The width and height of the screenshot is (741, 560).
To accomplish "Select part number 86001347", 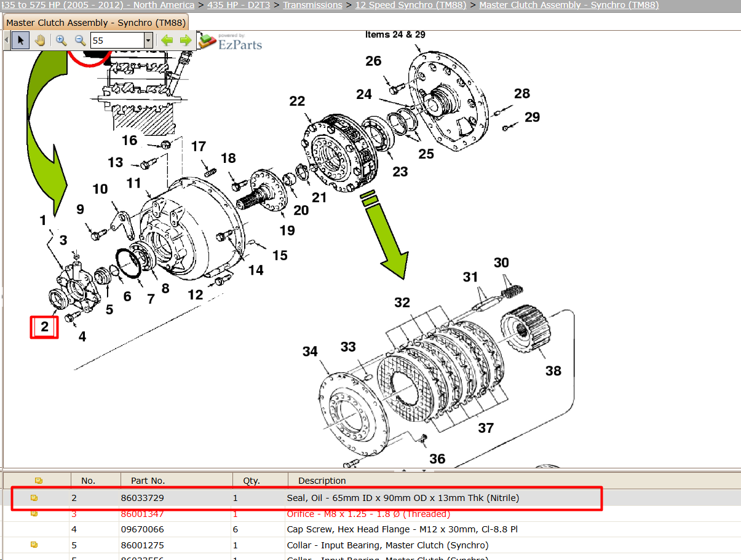I will 142,514.
